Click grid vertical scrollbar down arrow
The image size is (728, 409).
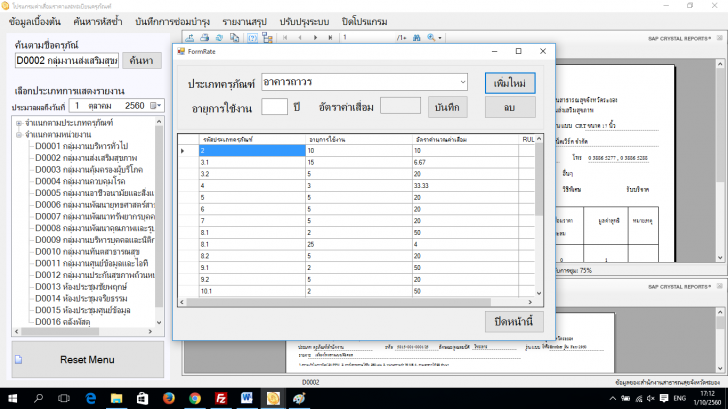539,293
